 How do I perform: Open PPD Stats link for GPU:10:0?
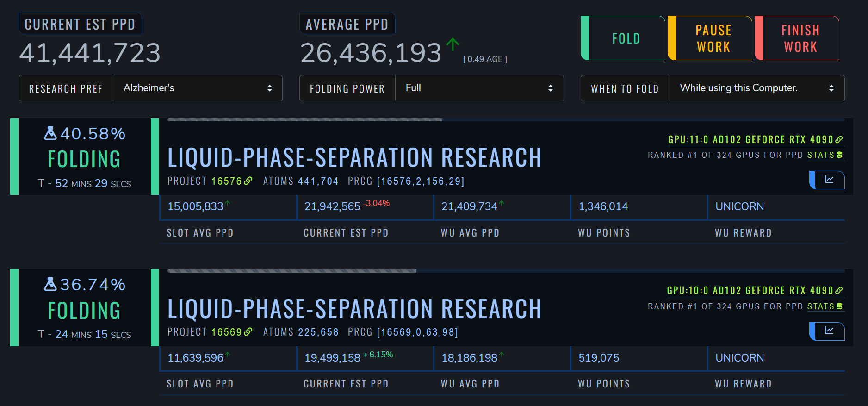click(825, 306)
